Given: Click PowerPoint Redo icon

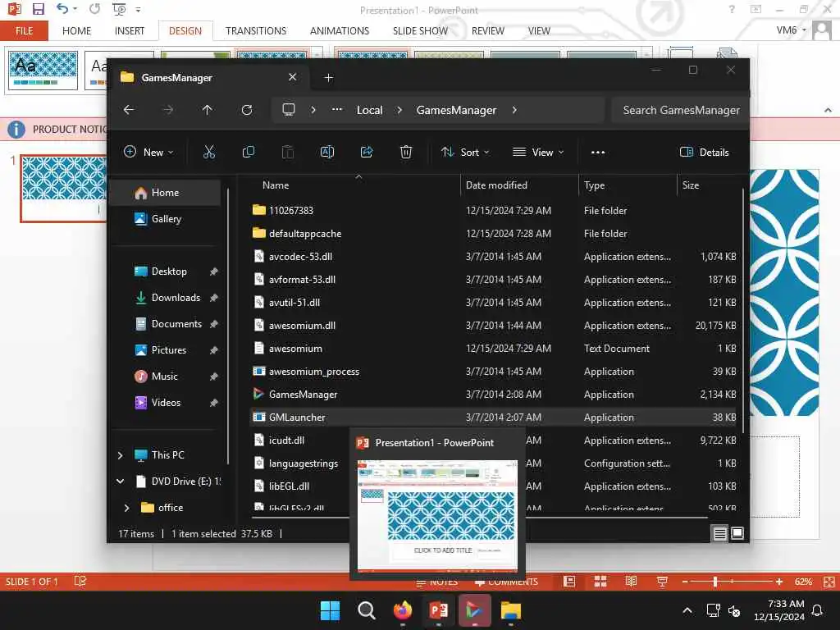Looking at the screenshot, I should click(95, 8).
